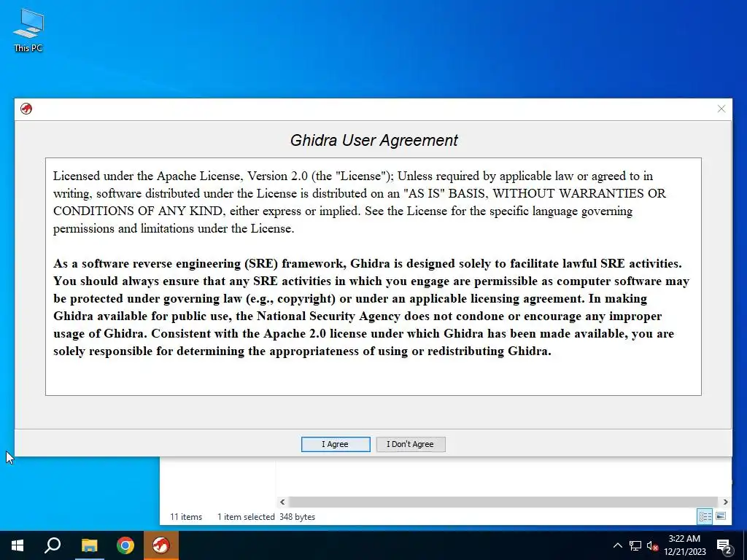Open the Windows Start menu
This screenshot has width=747, height=560.
18,545
